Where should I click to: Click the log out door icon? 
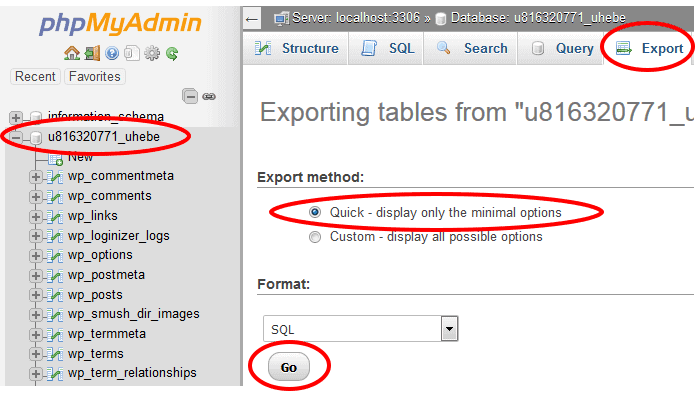point(92,53)
